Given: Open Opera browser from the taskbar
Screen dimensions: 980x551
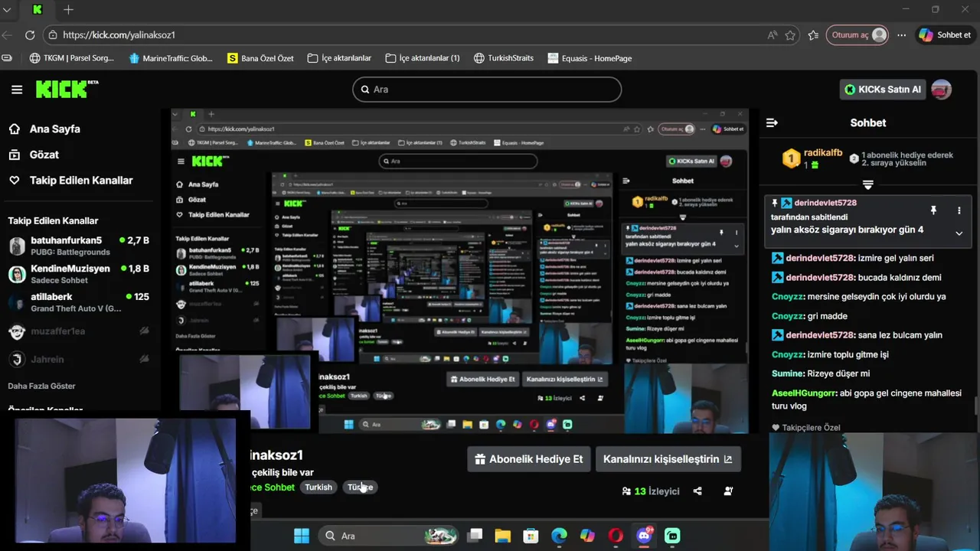Looking at the screenshot, I should pos(616,536).
